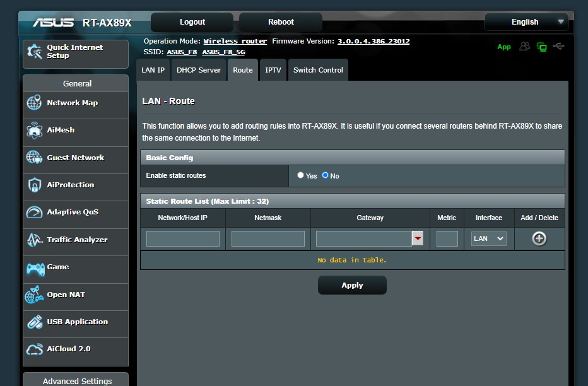
Task: Click the green network connection status icon
Action: point(541,47)
